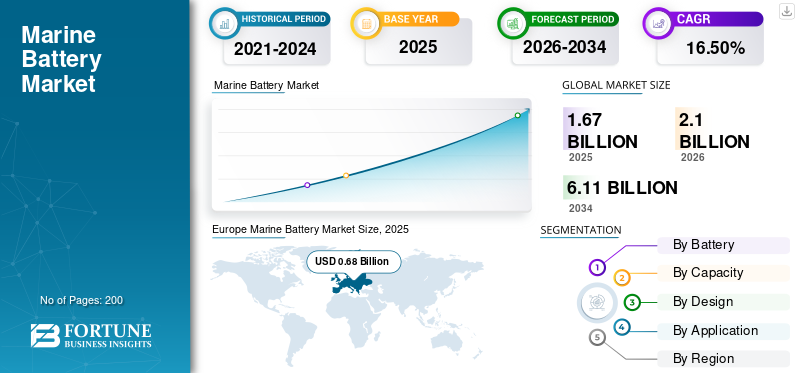
Task: Click the 2034 year label
Action: click(581, 208)
